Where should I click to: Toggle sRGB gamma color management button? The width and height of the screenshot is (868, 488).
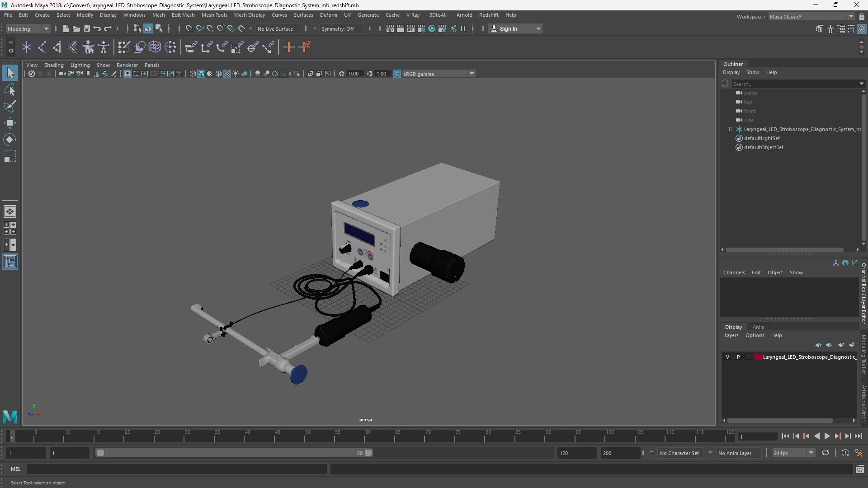tap(397, 74)
